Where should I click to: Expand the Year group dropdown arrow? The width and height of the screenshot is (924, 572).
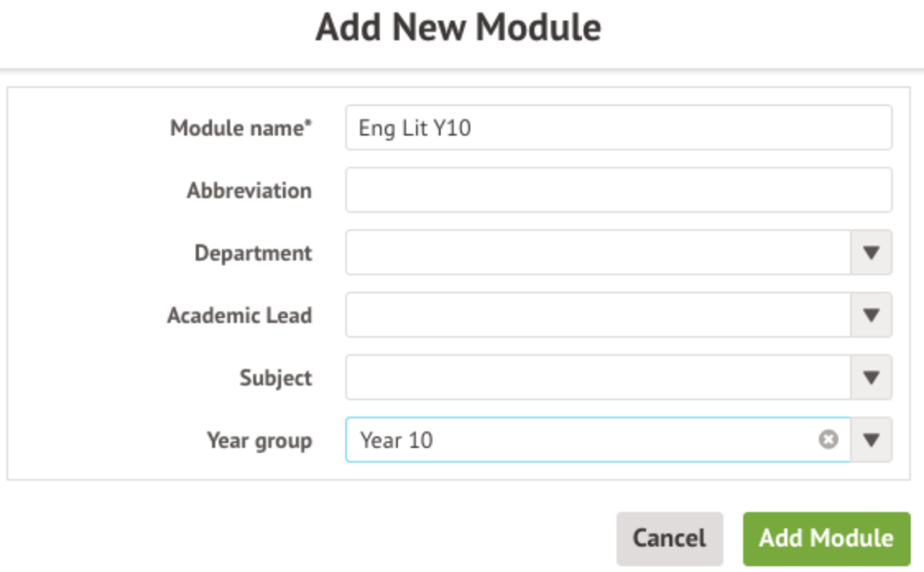click(871, 441)
